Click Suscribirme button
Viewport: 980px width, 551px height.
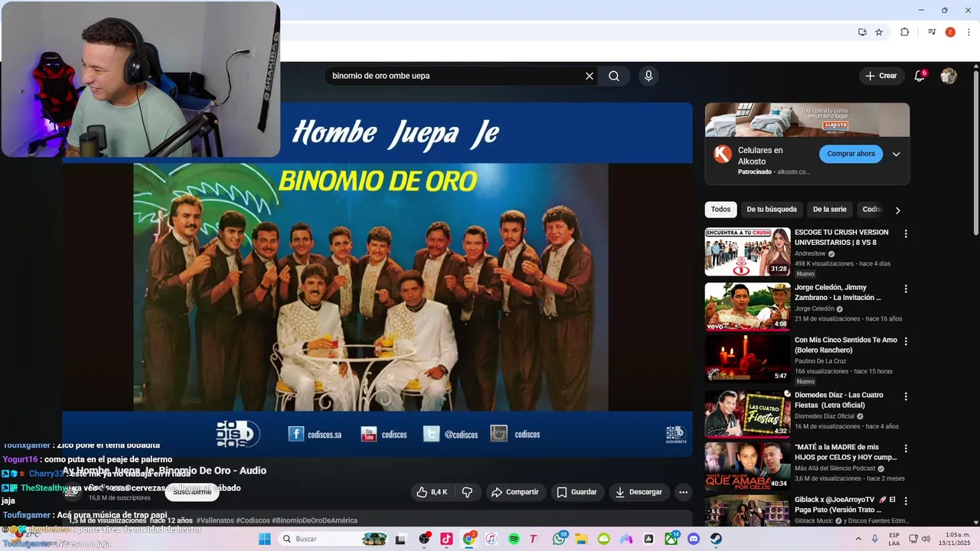coord(192,492)
